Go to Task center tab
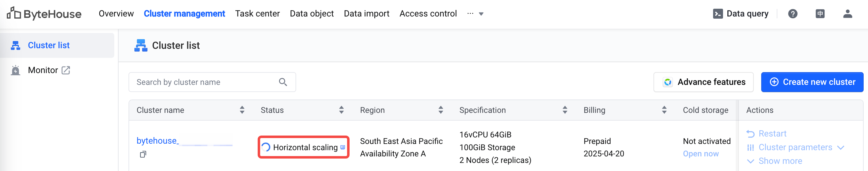 click(x=257, y=14)
